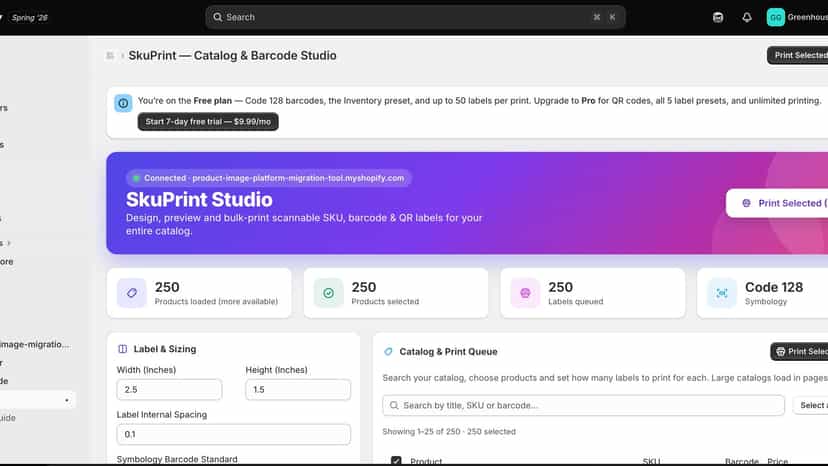This screenshot has width=828, height=466.
Task: Click the Select button beside catalog search
Action: pyautogui.click(x=811, y=405)
